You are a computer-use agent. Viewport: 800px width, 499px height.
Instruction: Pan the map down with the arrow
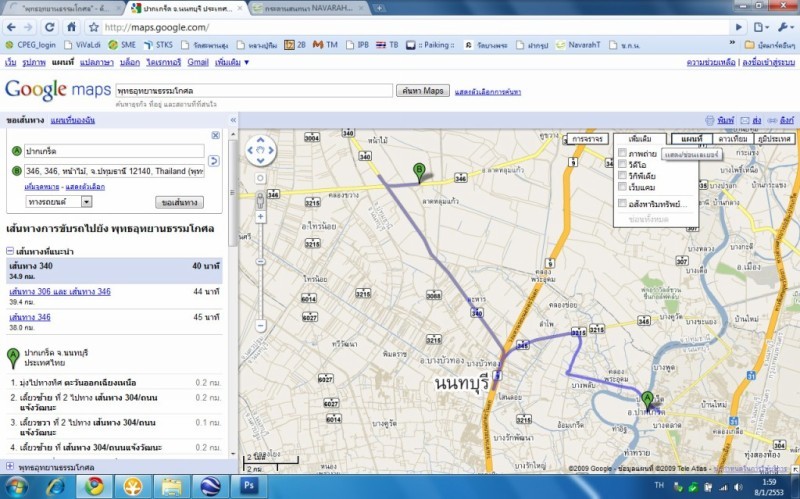(x=261, y=160)
